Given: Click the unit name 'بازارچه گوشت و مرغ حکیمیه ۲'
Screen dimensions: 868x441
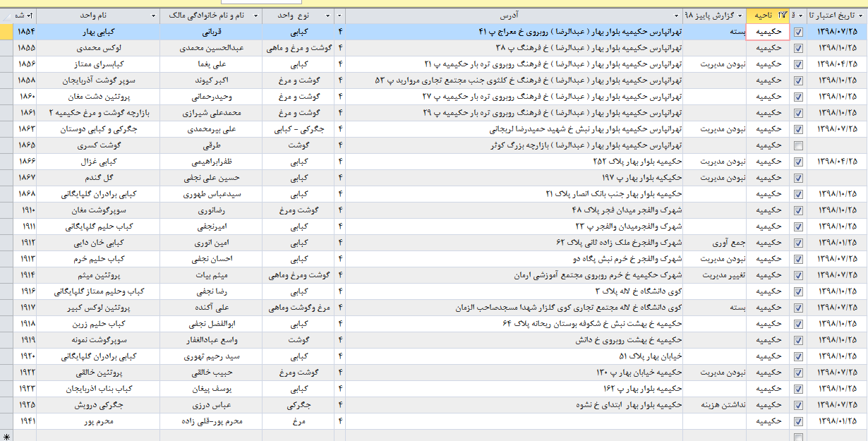Looking at the screenshot, I should tap(97, 113).
